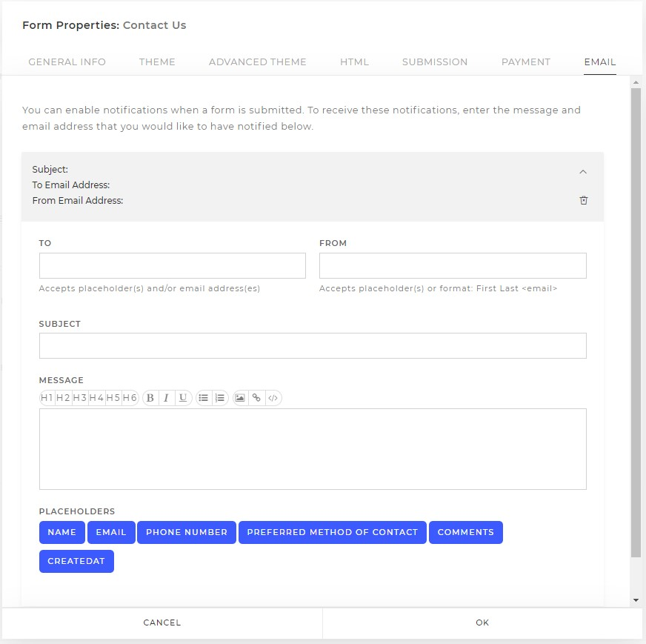
Task: Focus the Subject input field
Action: click(x=313, y=345)
